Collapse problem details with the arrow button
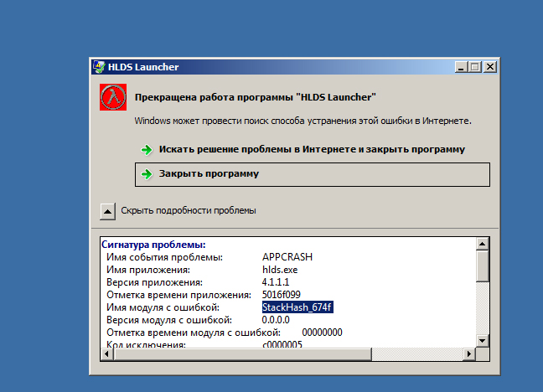The width and height of the screenshot is (543, 392). [x=108, y=211]
